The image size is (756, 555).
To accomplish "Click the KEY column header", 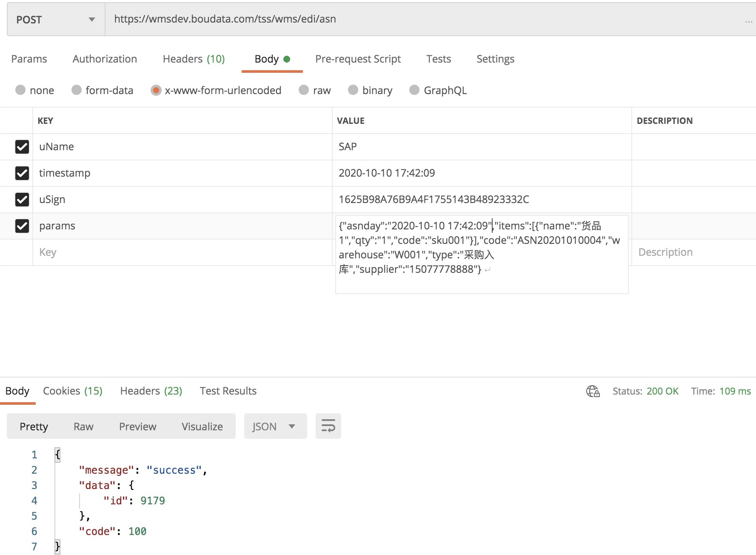I will coord(46,120).
